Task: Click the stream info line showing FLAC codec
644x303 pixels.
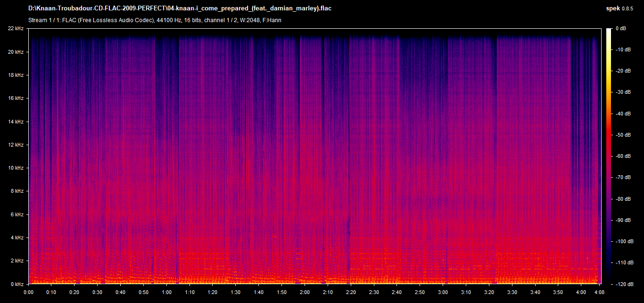Action: [x=155, y=20]
